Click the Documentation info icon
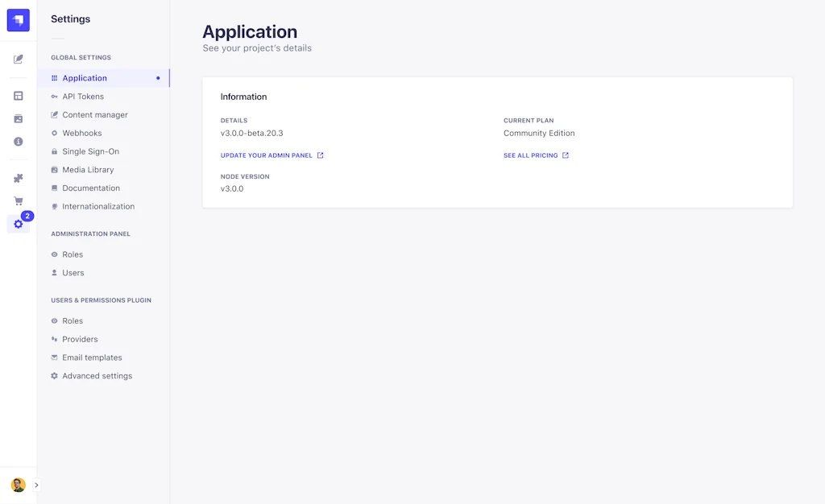This screenshot has width=825, height=504. pyautogui.click(x=18, y=142)
